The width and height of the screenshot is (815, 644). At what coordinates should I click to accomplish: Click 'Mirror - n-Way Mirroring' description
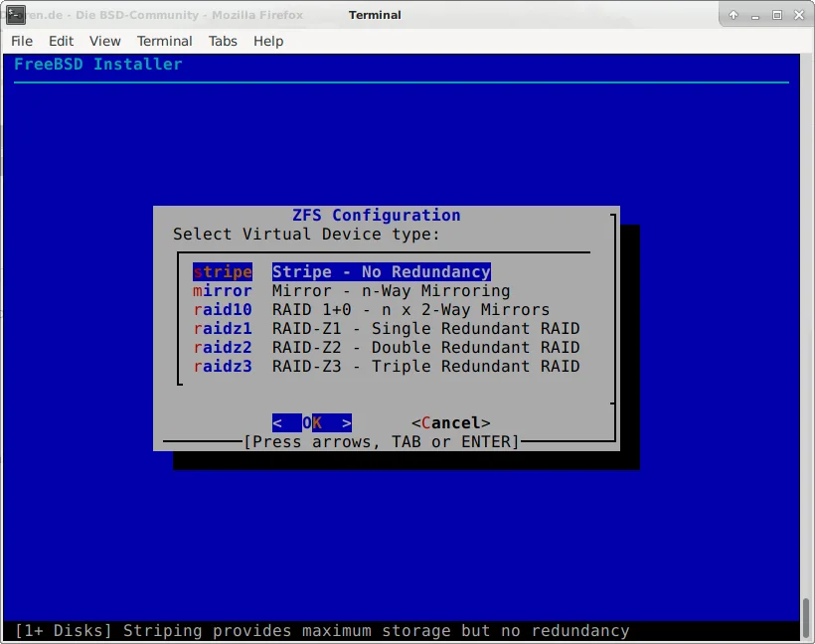tap(392, 290)
